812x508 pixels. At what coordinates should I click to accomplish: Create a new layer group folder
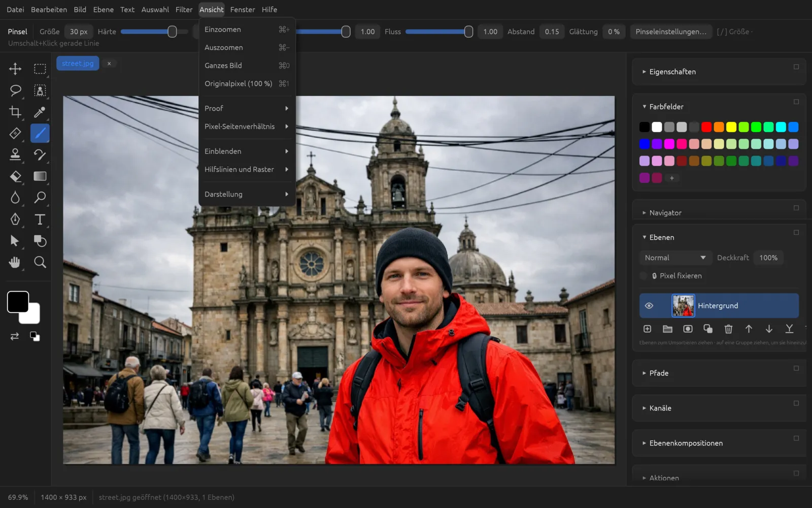coord(667,329)
